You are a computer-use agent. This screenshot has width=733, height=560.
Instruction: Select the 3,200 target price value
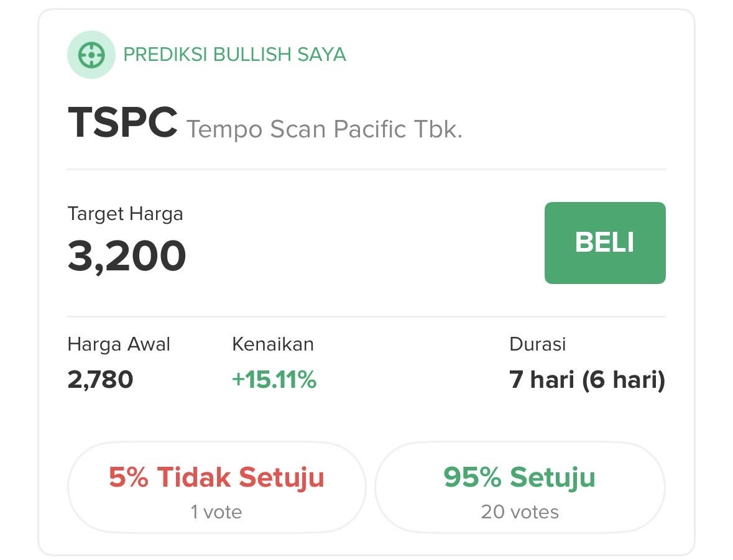click(127, 256)
